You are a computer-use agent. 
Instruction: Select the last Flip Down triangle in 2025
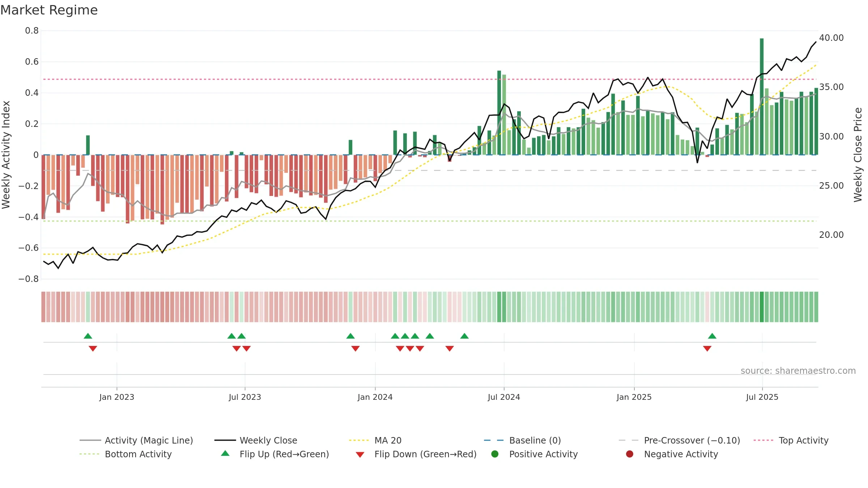pyautogui.click(x=707, y=348)
